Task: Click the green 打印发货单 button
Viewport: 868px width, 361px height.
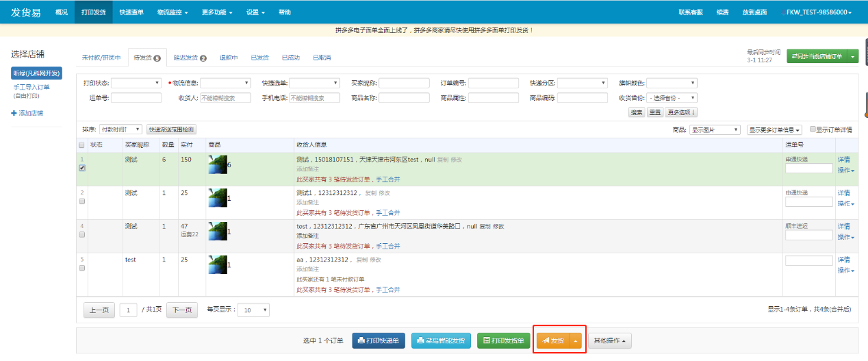Action: point(504,340)
